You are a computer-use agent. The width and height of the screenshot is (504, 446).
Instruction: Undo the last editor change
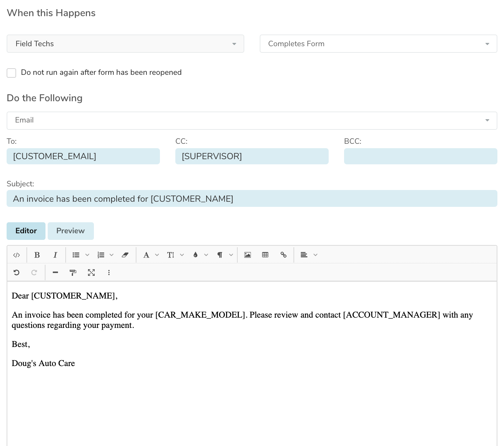pyautogui.click(x=17, y=272)
